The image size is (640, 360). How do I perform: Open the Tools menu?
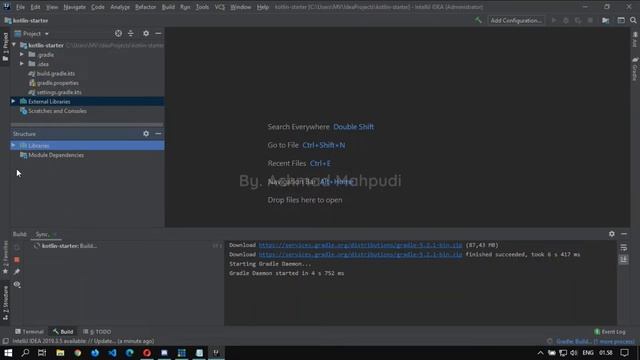point(202,7)
